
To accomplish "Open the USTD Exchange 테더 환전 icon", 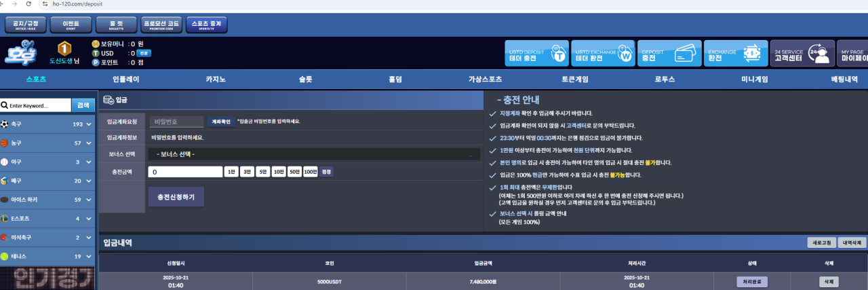I will (624, 54).
